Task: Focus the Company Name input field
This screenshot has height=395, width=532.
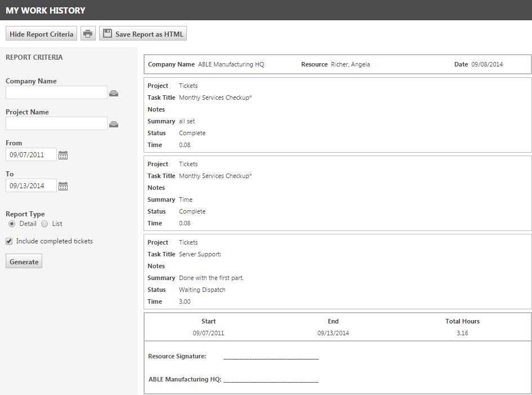Action: [x=56, y=92]
